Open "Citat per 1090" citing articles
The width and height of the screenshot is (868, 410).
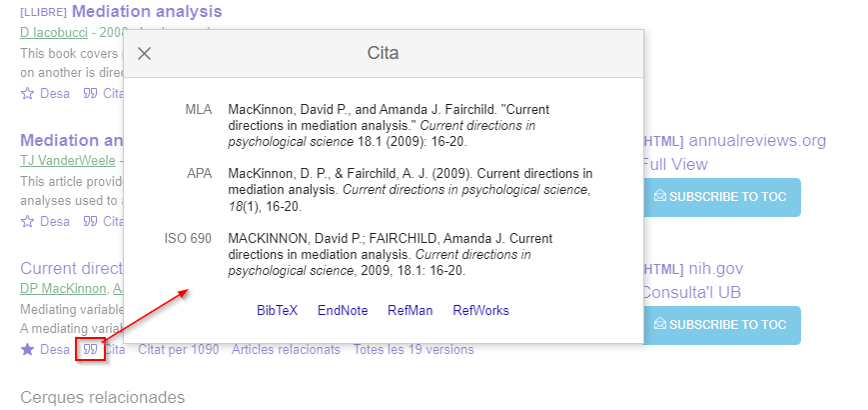pos(178,349)
